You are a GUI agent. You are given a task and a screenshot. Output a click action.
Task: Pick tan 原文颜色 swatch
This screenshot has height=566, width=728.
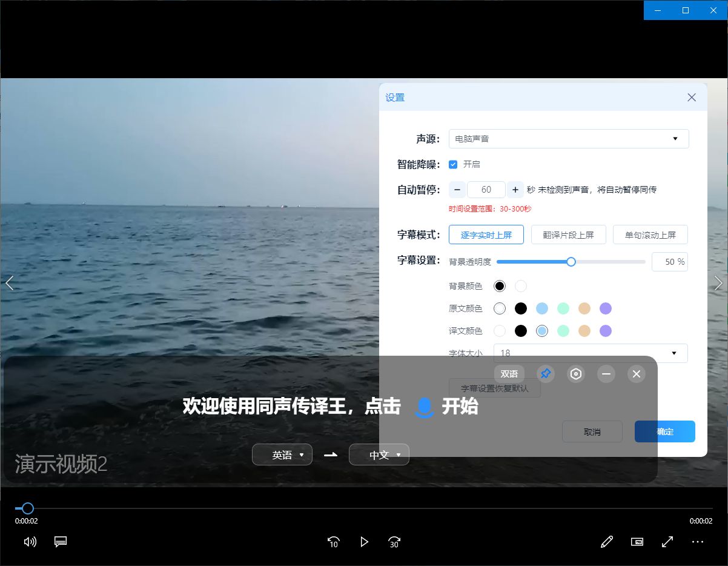pyautogui.click(x=584, y=308)
